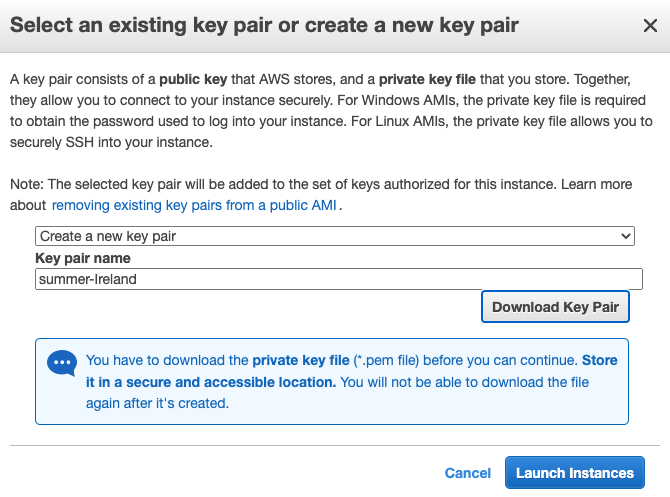Click the 'Note: The selected key pair' paragraph
The height and width of the screenshot is (497, 670).
(x=321, y=195)
